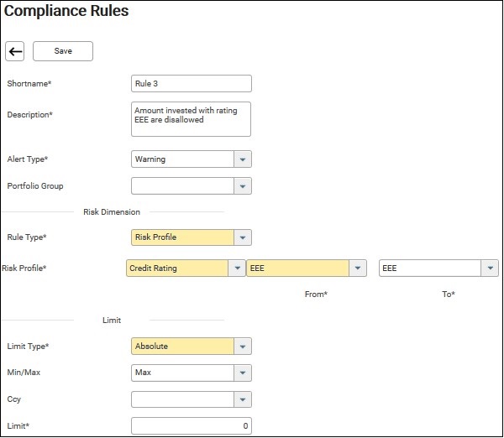Click the Risk Profile rule type box
Image resolution: width=504 pixels, height=438 pixels.
[x=181, y=237]
